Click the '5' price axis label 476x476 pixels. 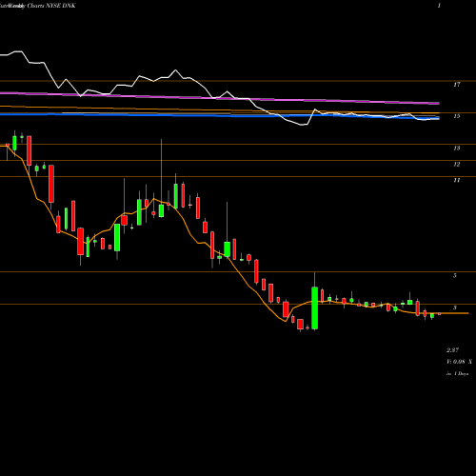[x=455, y=275]
